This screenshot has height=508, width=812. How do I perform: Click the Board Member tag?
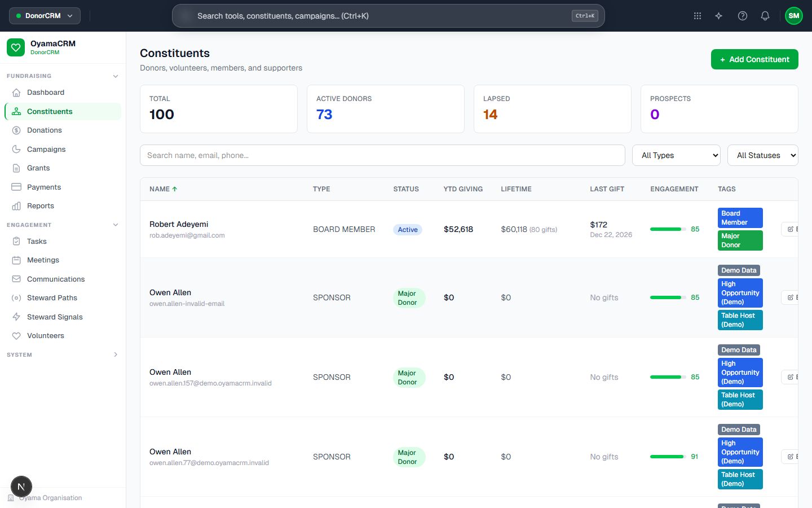(x=740, y=218)
